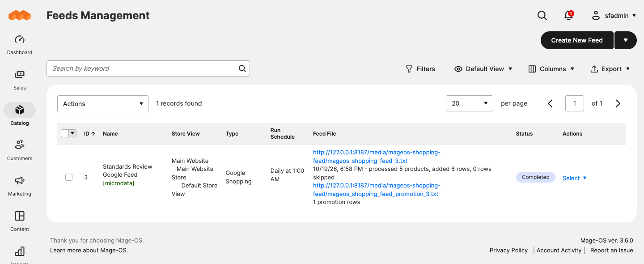The width and height of the screenshot is (644, 264).
Task: Open the Account Activity link
Action: 559,251
